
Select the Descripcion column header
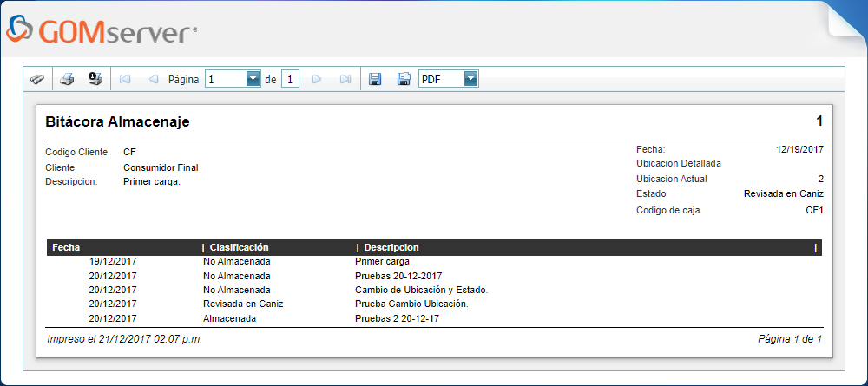click(x=391, y=247)
